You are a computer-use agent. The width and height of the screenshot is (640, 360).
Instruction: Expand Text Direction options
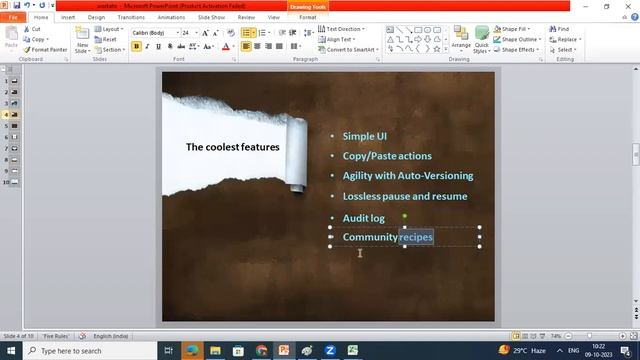point(341,29)
